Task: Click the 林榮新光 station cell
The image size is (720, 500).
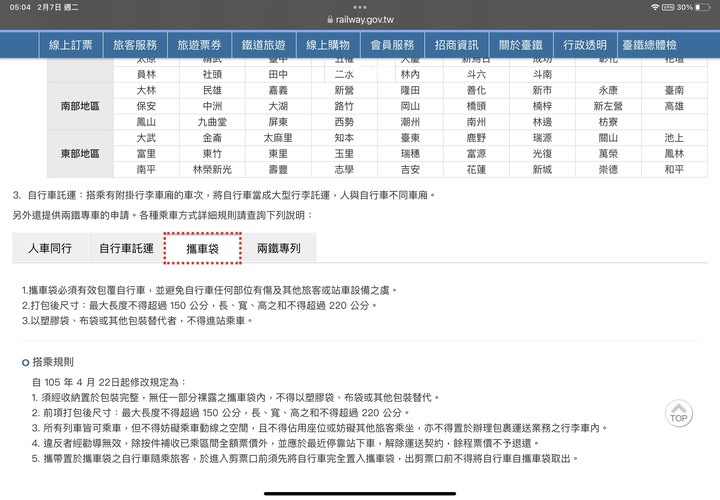Action: point(212,169)
